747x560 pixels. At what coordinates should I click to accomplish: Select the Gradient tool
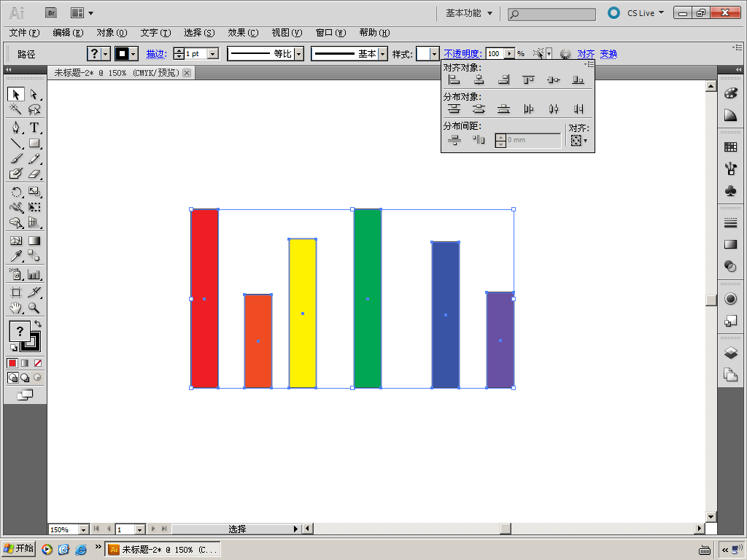point(34,241)
